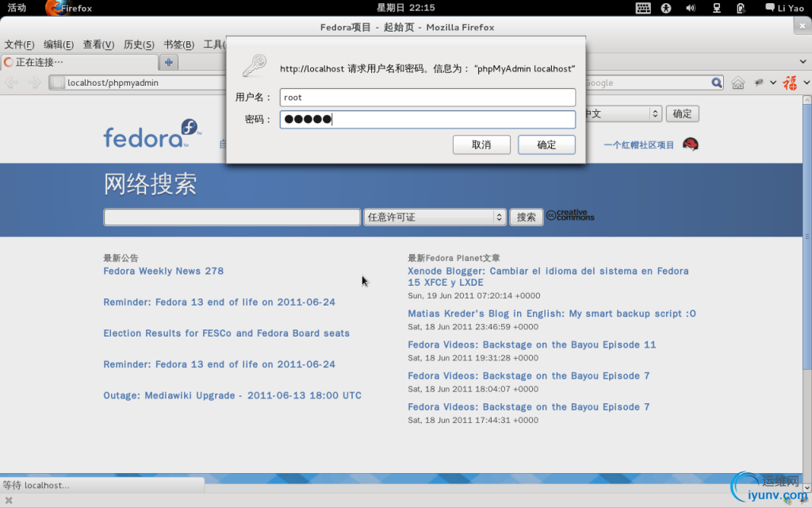Open the 文件(F) menu
This screenshot has width=812, height=508.
coord(19,44)
